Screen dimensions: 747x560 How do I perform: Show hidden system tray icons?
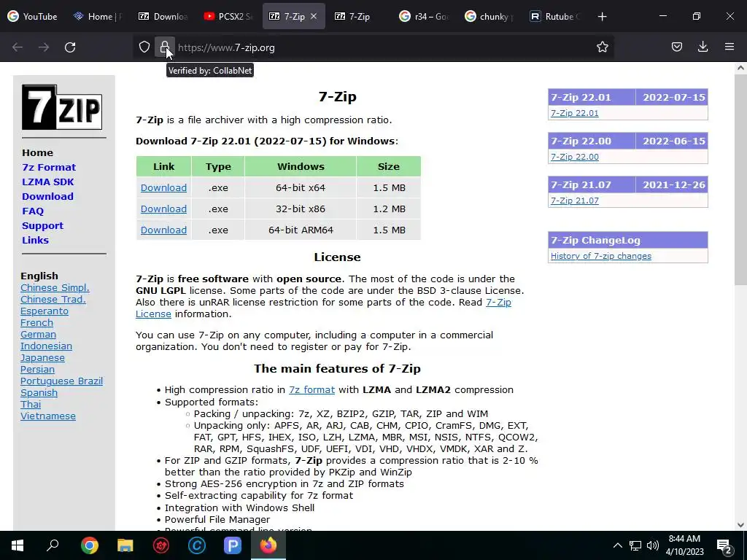click(x=617, y=545)
